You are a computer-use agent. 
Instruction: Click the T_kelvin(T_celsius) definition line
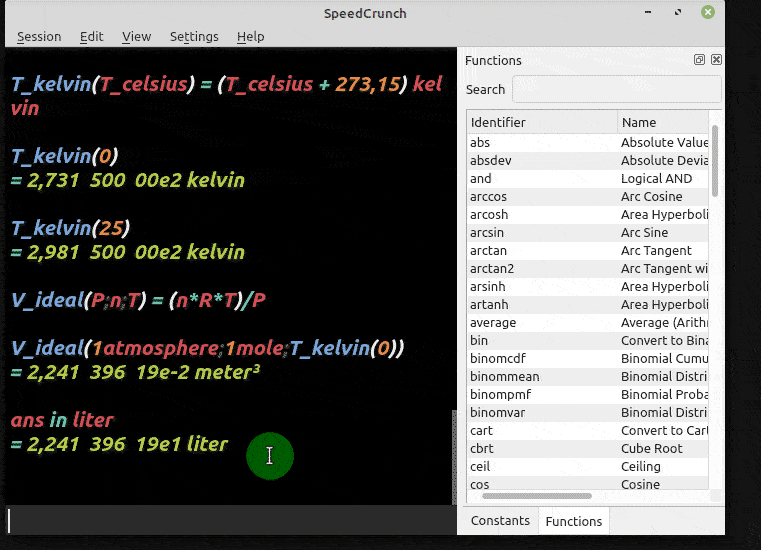point(227,96)
